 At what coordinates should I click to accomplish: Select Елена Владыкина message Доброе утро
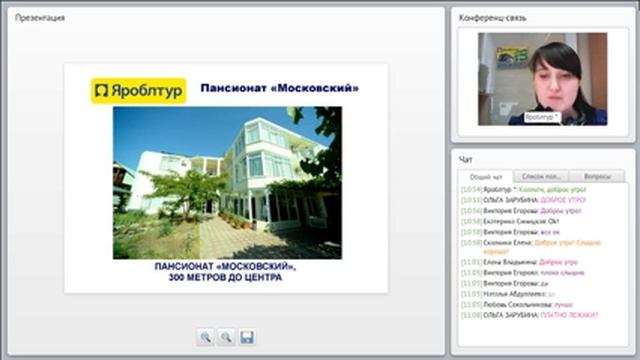pos(519,262)
